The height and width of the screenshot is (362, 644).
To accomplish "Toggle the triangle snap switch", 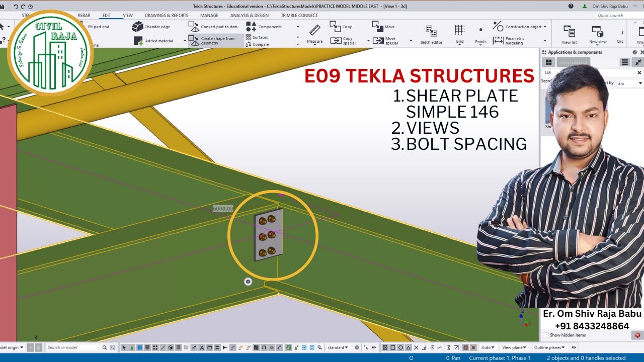I will pyautogui.click(x=409, y=347).
